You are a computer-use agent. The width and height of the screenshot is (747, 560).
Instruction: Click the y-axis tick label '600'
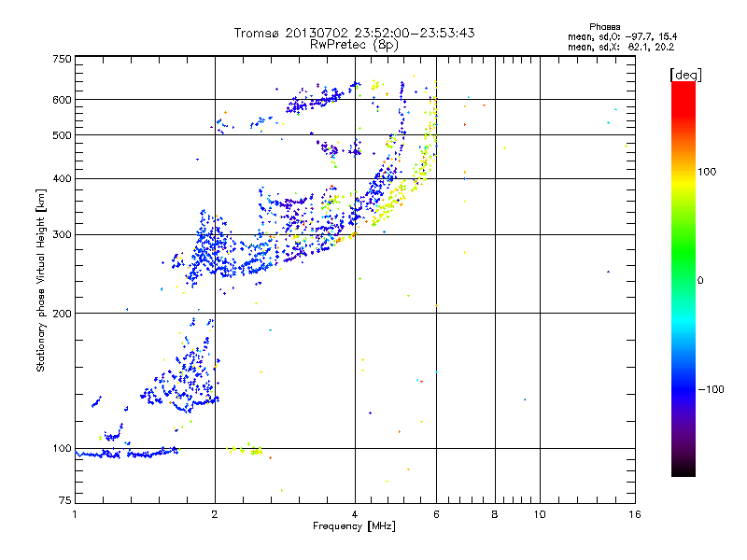pyautogui.click(x=62, y=100)
